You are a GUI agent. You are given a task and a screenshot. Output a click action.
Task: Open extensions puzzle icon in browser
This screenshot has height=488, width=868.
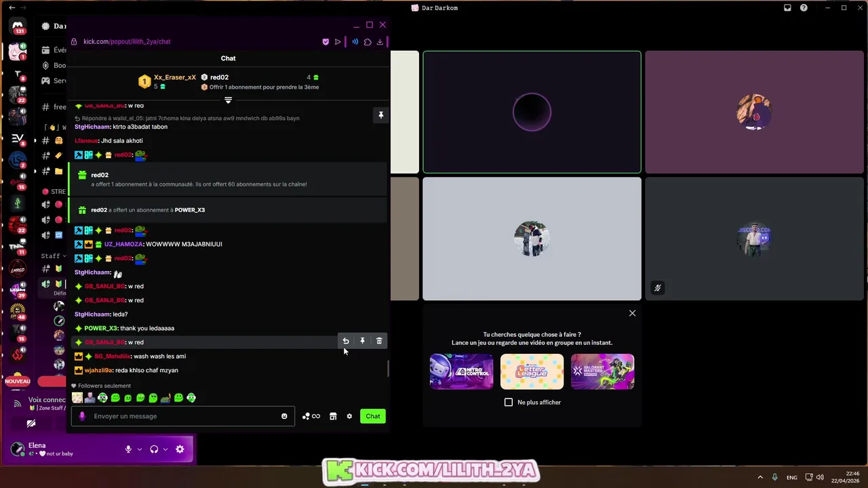pyautogui.click(x=368, y=42)
